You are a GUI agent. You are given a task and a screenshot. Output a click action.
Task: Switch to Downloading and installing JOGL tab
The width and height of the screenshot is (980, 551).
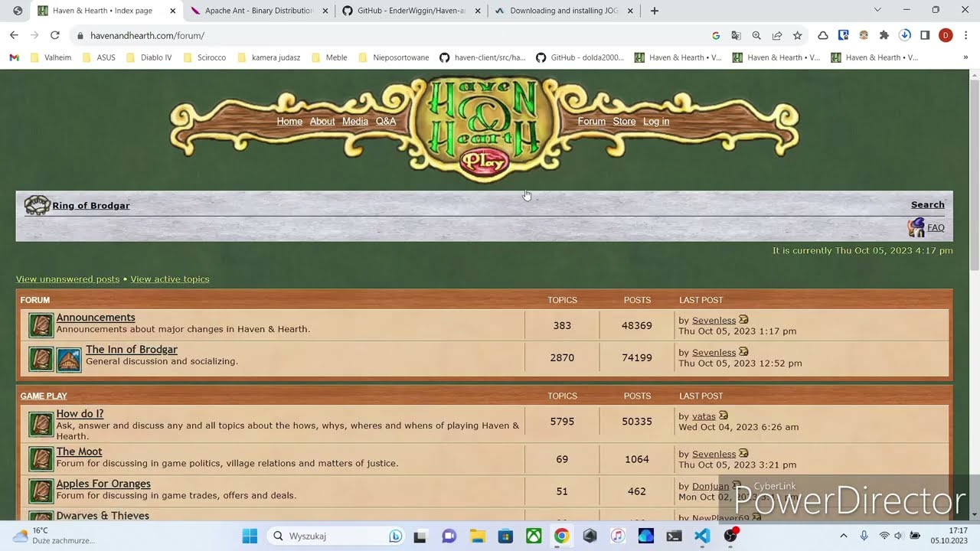(564, 11)
